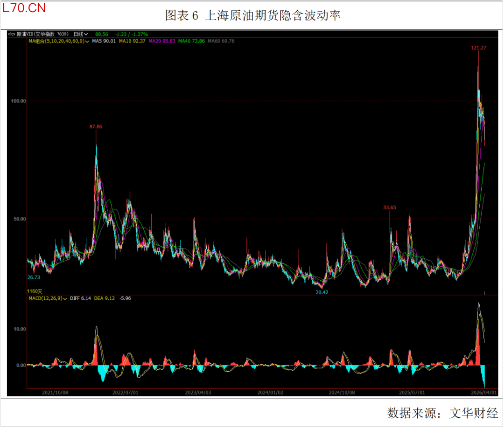
Task: Click the 0.00 MACD axis label
Action: [x=21, y=366]
